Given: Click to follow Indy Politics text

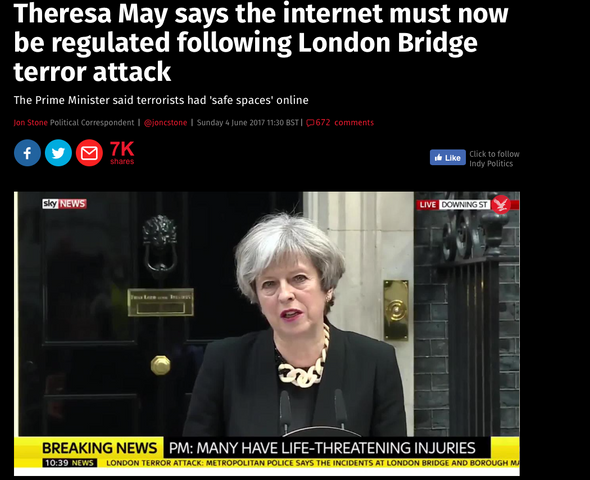Looking at the screenshot, I should pyautogui.click(x=494, y=159).
